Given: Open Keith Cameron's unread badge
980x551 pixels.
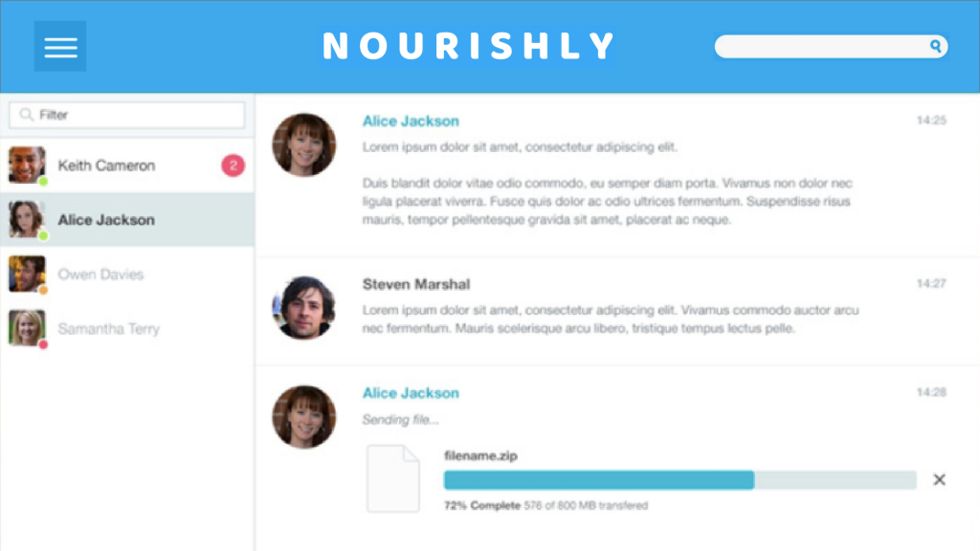Looking at the screenshot, I should click(x=233, y=165).
